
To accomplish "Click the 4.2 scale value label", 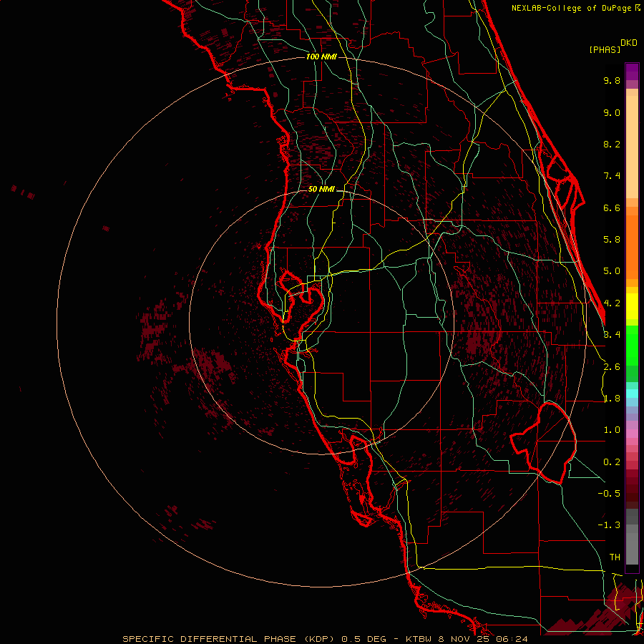I will pos(612,303).
